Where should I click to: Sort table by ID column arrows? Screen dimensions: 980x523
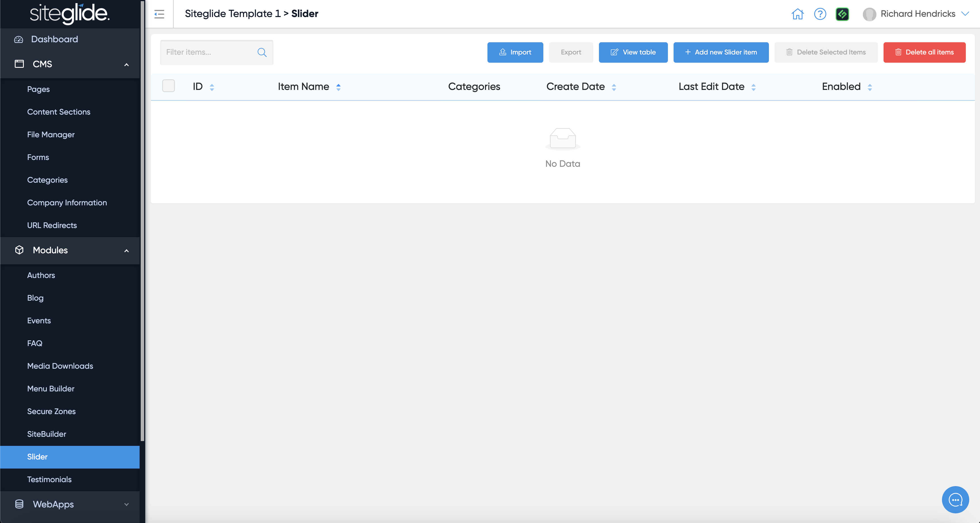[212, 87]
